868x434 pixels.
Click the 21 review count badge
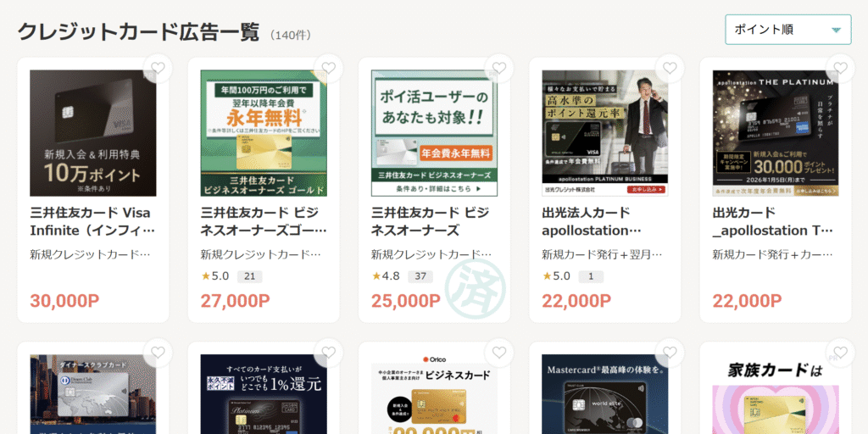[x=250, y=276]
